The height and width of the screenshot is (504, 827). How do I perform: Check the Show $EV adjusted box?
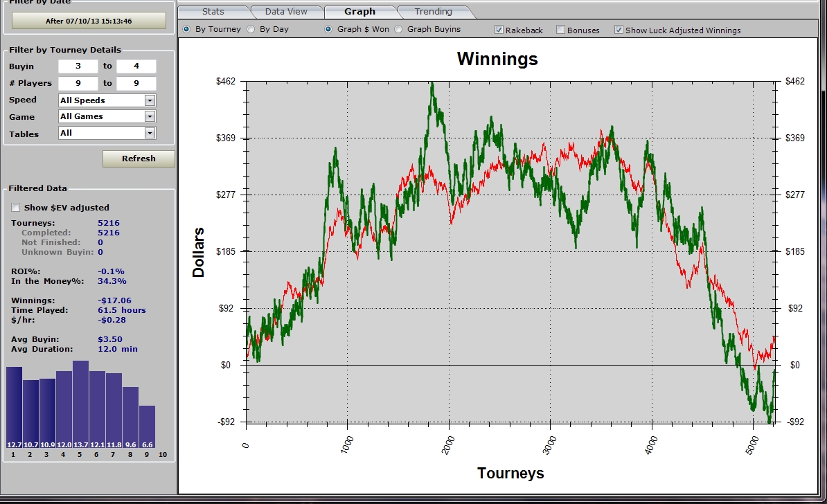point(16,208)
